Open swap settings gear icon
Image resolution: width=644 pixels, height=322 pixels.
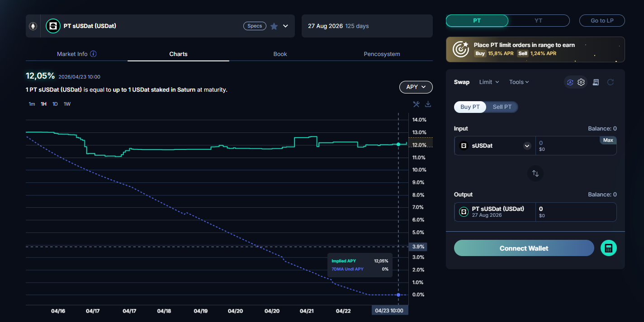(x=581, y=82)
